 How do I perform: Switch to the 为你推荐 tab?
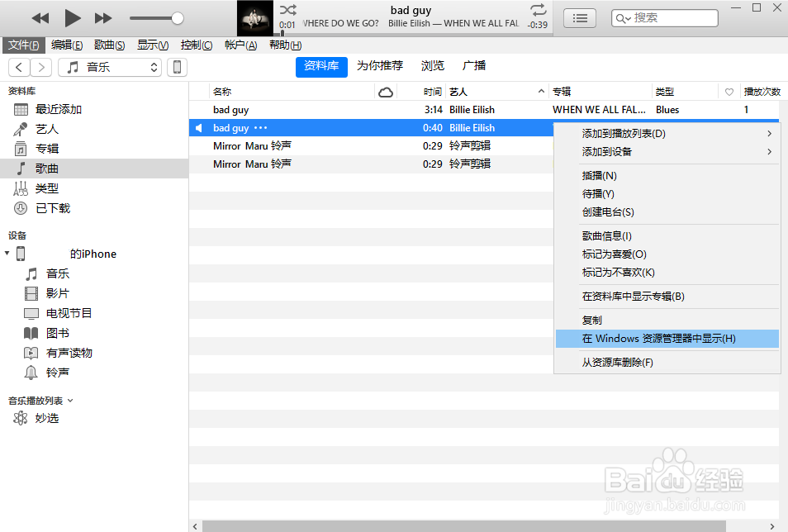tap(380, 66)
